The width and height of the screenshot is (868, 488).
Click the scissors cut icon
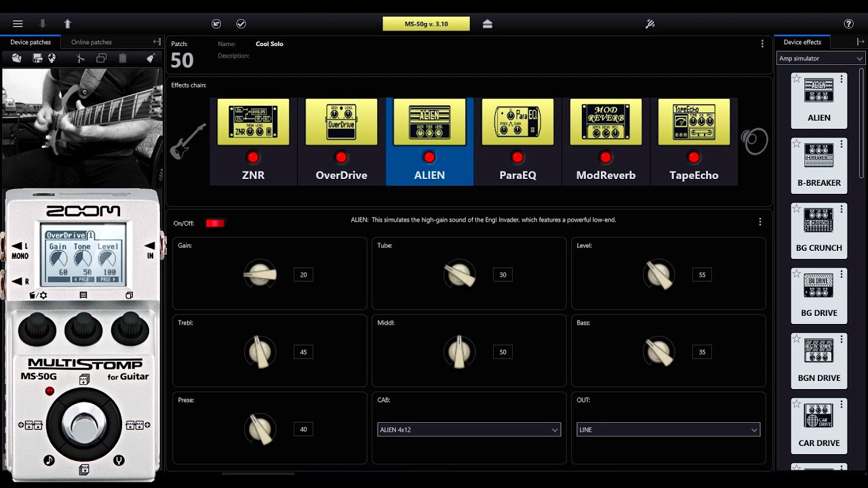point(80,58)
